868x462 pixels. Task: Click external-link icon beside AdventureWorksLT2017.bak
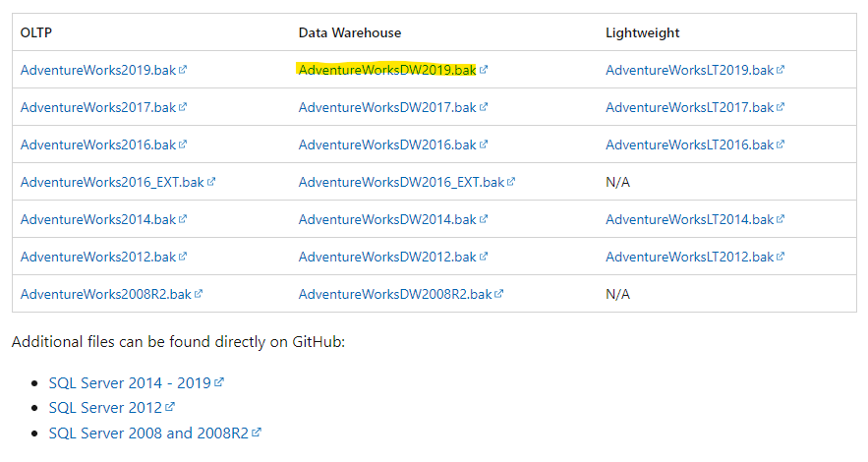(781, 107)
